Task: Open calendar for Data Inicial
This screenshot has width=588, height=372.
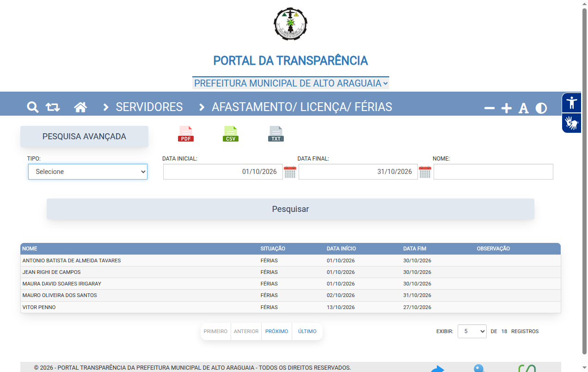Action: [290, 172]
